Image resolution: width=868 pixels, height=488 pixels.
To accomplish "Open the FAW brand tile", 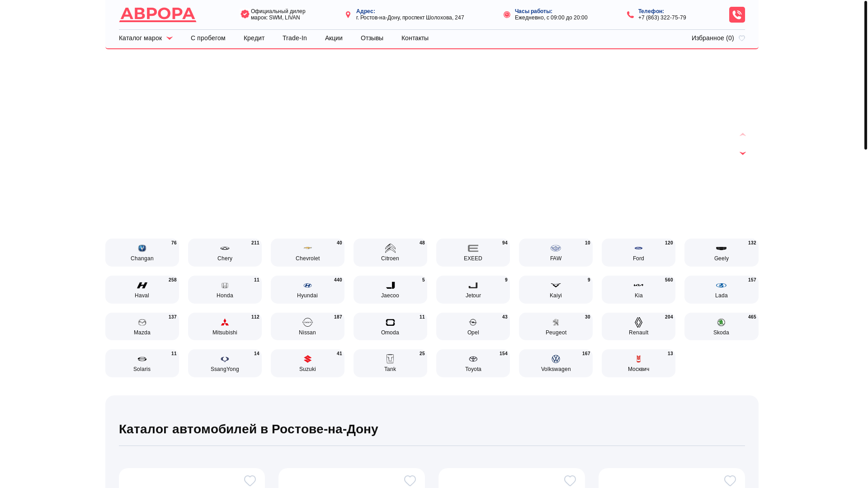I will coord(556,253).
